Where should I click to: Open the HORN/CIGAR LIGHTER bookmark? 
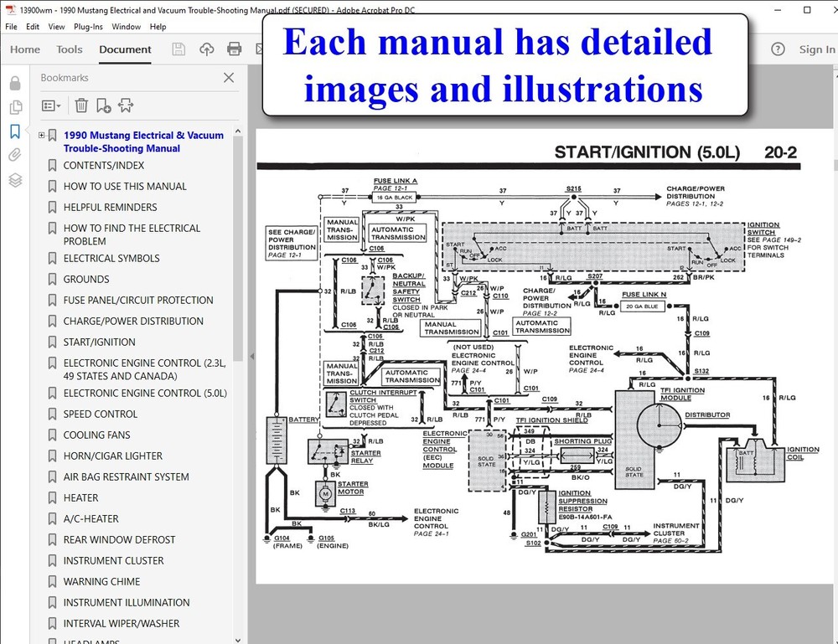[x=113, y=456]
